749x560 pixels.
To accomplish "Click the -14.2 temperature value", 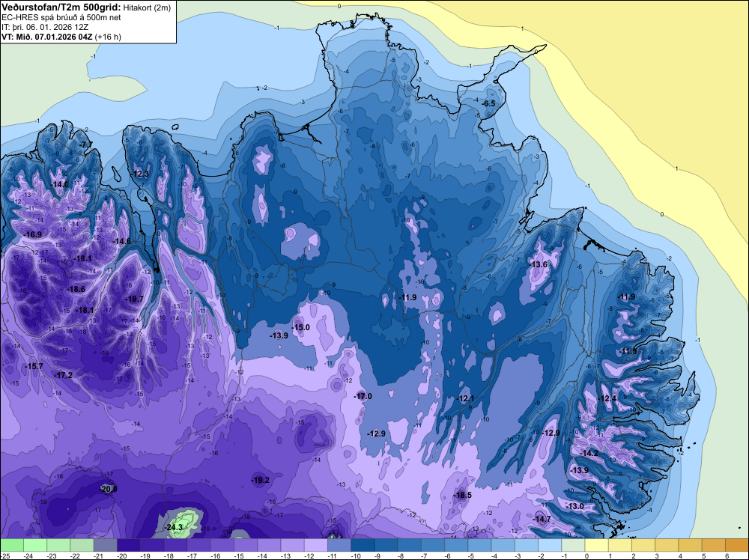I will [x=589, y=453].
